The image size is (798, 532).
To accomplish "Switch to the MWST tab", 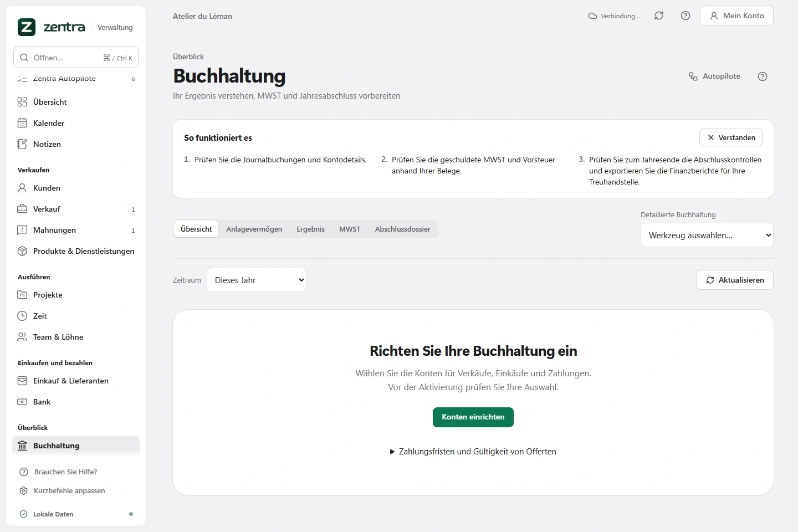I will pyautogui.click(x=350, y=229).
